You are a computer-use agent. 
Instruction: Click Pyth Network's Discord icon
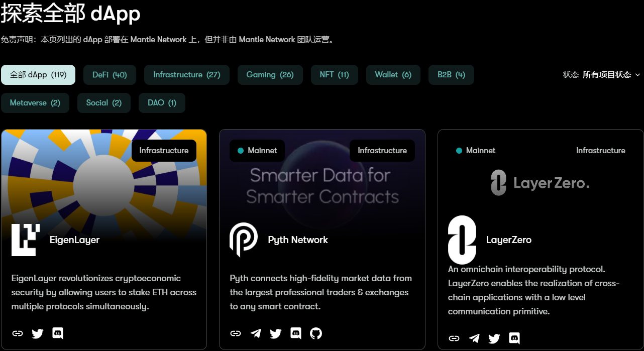pos(296,333)
